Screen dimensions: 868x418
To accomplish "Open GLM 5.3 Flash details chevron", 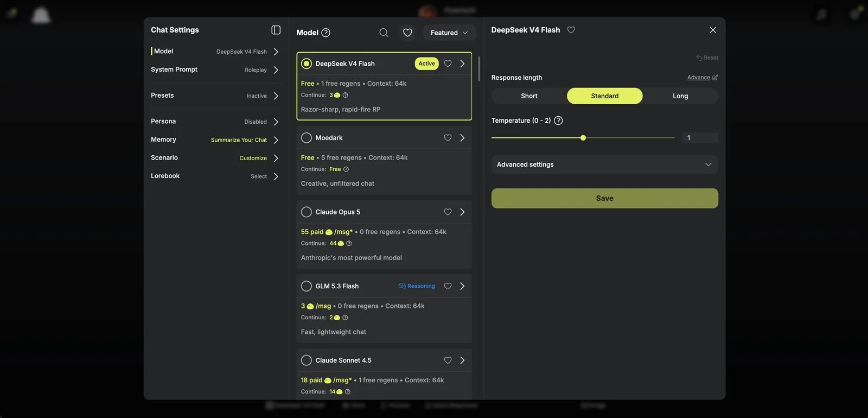I will (x=462, y=286).
